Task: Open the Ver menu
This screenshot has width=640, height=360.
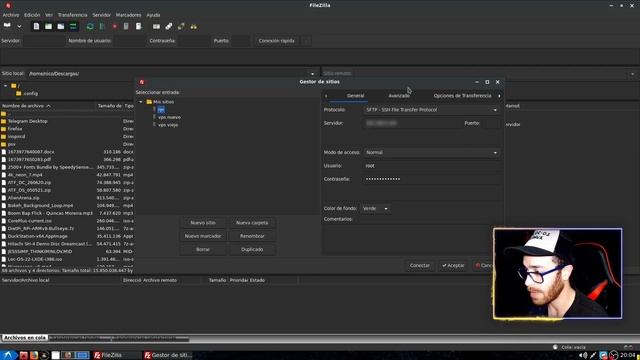Action: tap(49, 15)
